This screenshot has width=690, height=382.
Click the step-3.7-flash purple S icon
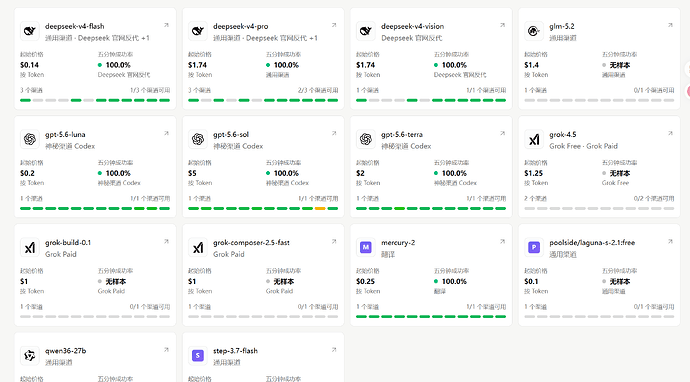[x=198, y=356]
